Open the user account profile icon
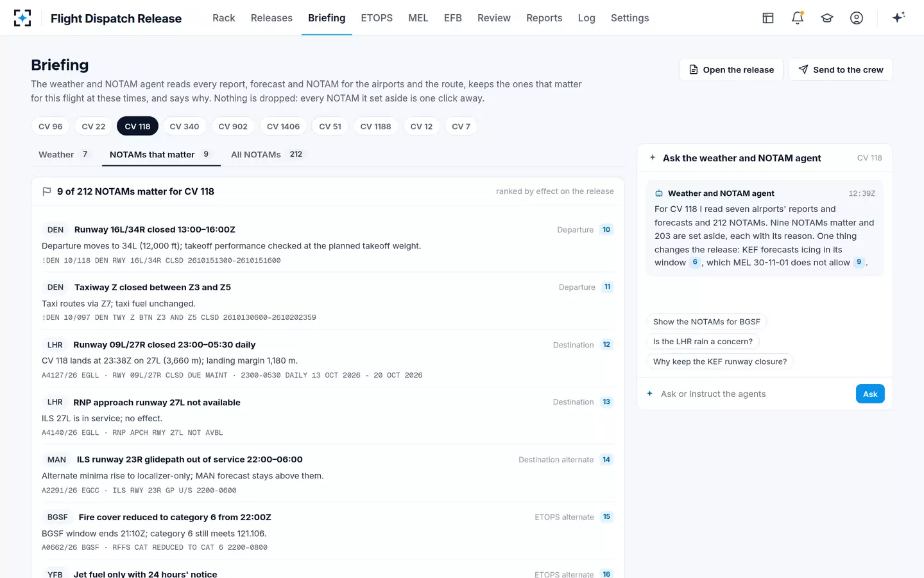This screenshot has width=924, height=578. (x=857, y=18)
